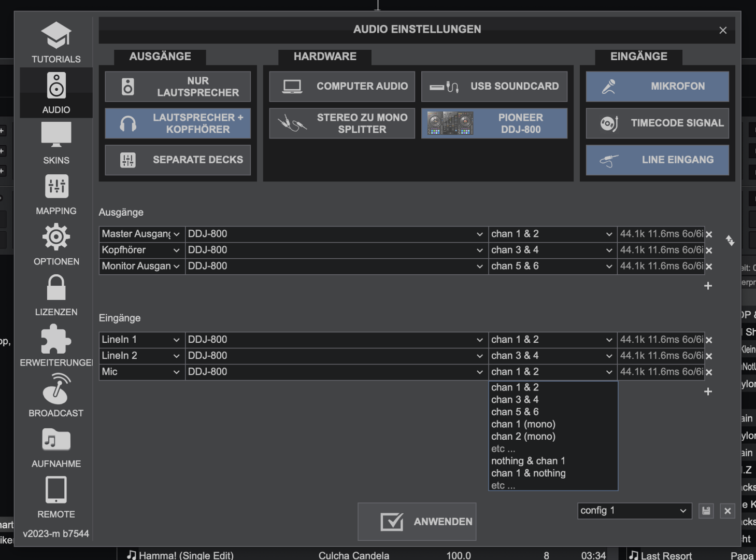
Task: Select Nur Lautsprecher output mode
Action: pyautogui.click(x=178, y=87)
